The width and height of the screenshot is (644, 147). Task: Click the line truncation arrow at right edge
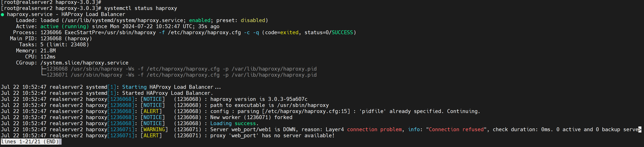[x=639, y=129]
